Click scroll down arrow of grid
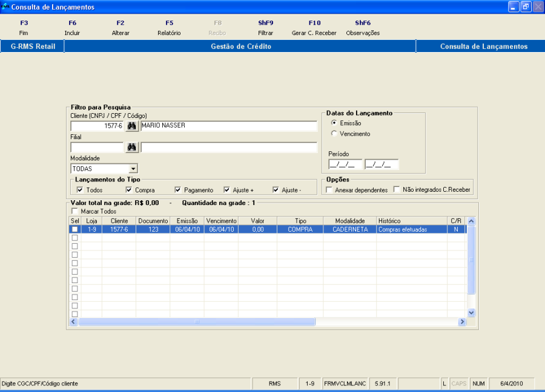This screenshot has height=392, width=545. [x=471, y=313]
